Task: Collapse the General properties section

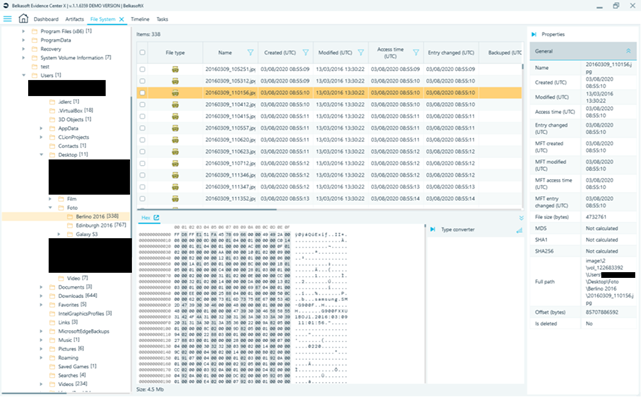Action: click(x=628, y=51)
